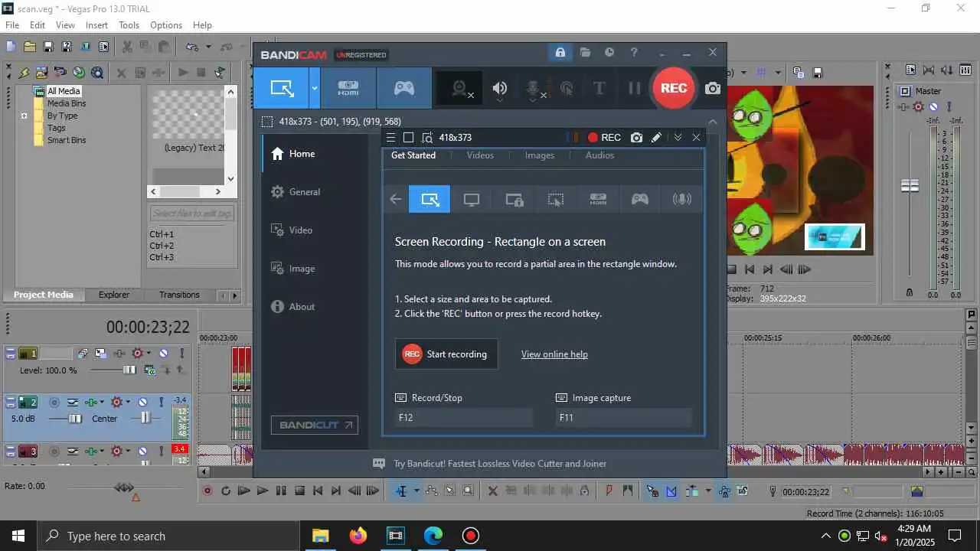Open Bandicam output folder icon

(585, 53)
